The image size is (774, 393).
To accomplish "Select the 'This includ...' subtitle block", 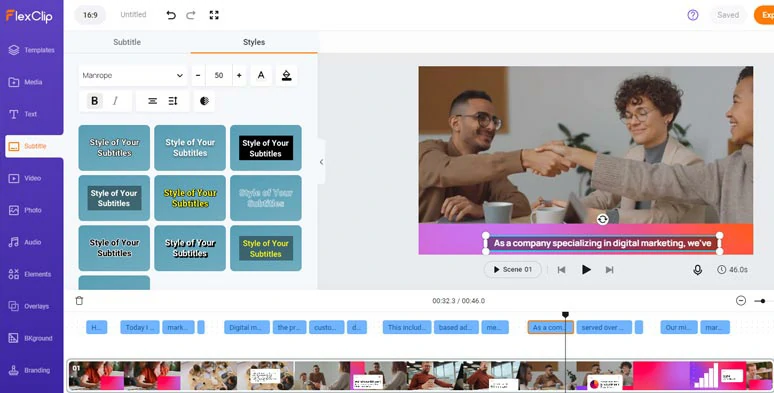I will pyautogui.click(x=407, y=327).
